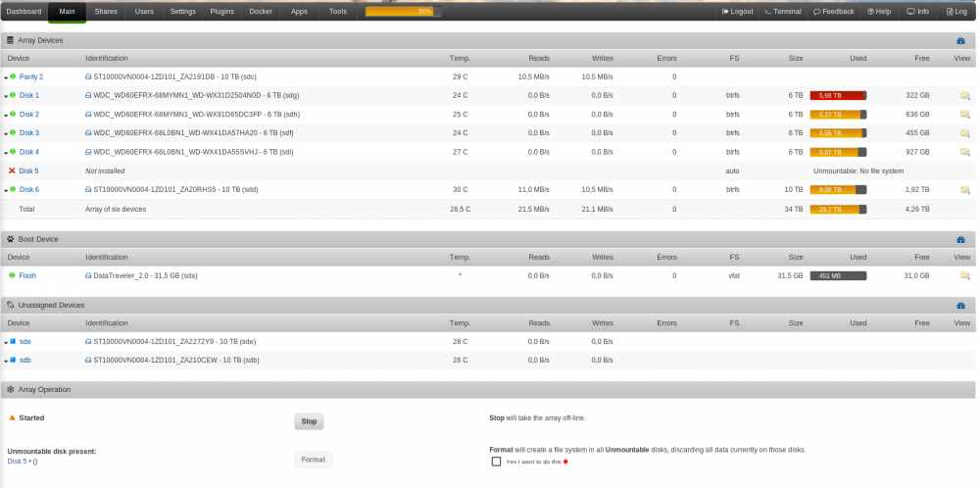Open disk log icon beside ST10000VN0004 sdc

(88, 76)
